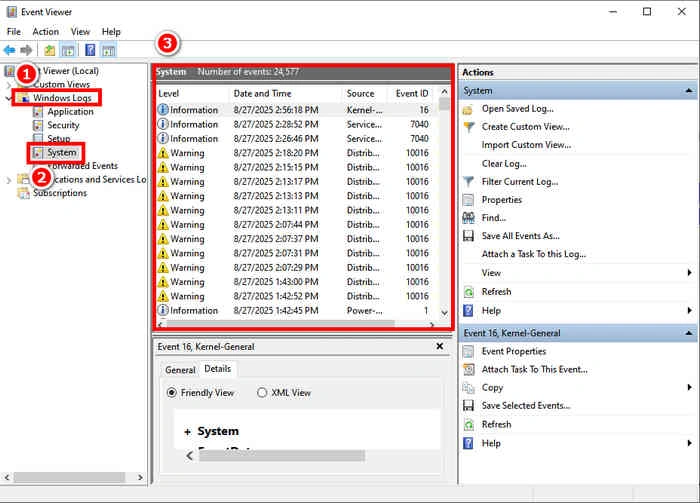The height and width of the screenshot is (503, 700).
Task: Click Save All Events As action text
Action: pos(521,236)
